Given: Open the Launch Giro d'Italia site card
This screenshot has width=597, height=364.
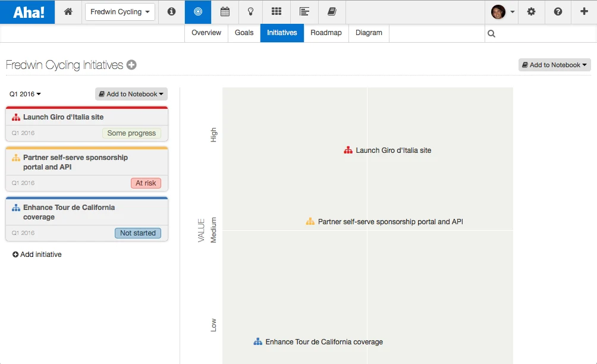Looking at the screenshot, I should (87, 124).
